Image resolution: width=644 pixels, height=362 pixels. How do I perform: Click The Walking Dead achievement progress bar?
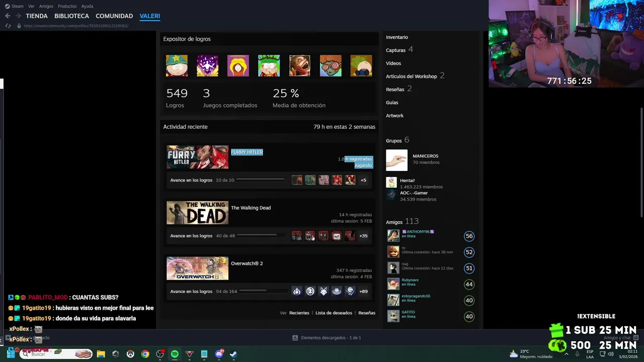pos(261,236)
